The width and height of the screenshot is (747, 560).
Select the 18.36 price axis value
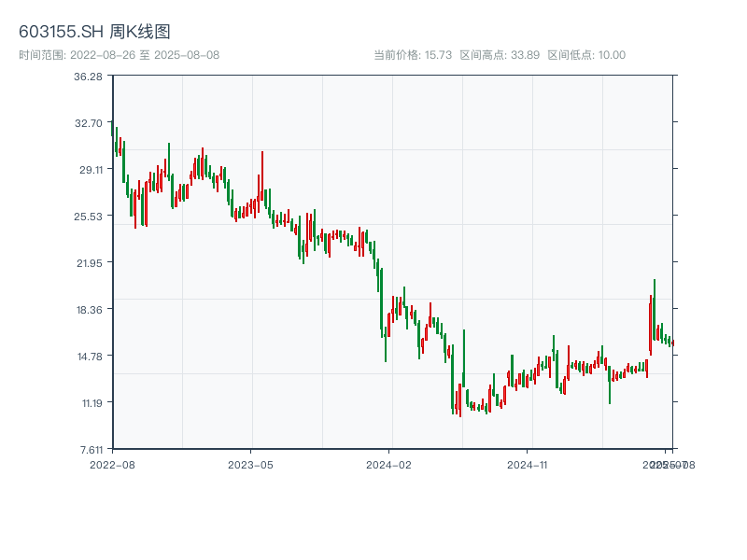click(x=89, y=310)
